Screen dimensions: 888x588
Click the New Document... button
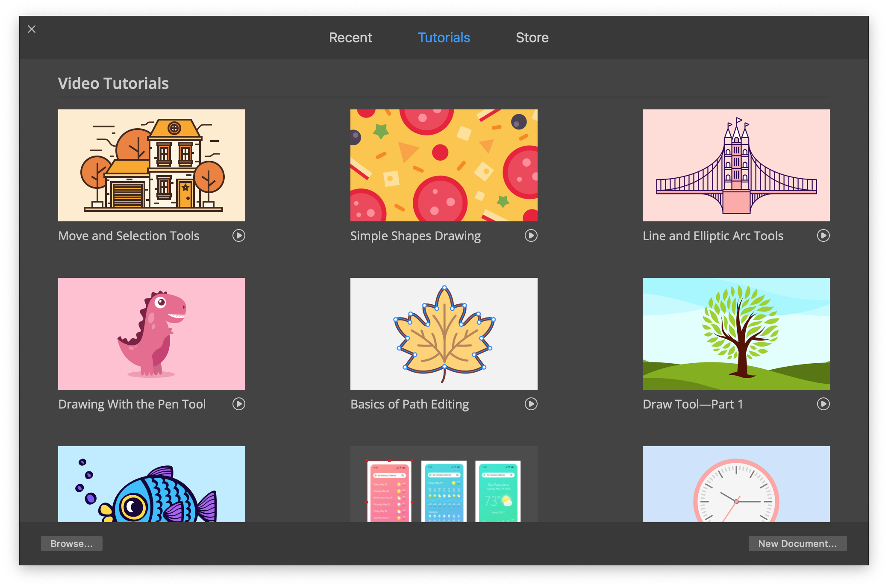[x=797, y=544]
